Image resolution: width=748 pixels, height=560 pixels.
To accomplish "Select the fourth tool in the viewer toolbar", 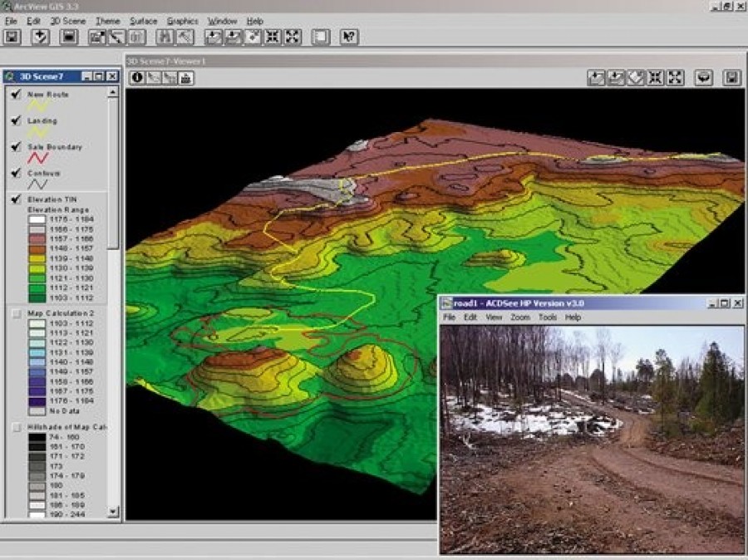I will [187, 77].
